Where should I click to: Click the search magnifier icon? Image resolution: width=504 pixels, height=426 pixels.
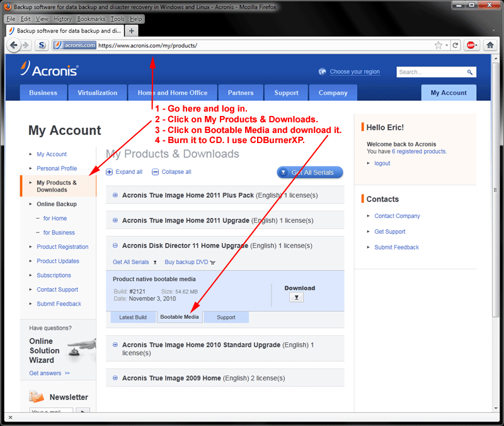click(x=469, y=72)
